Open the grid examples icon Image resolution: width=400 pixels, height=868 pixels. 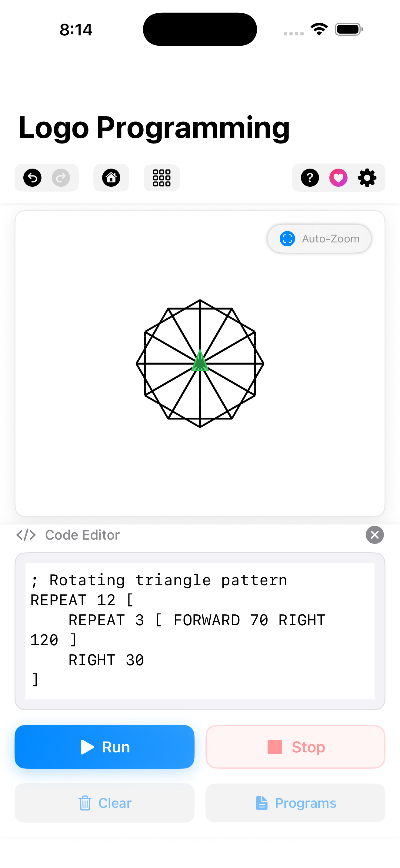click(x=162, y=178)
